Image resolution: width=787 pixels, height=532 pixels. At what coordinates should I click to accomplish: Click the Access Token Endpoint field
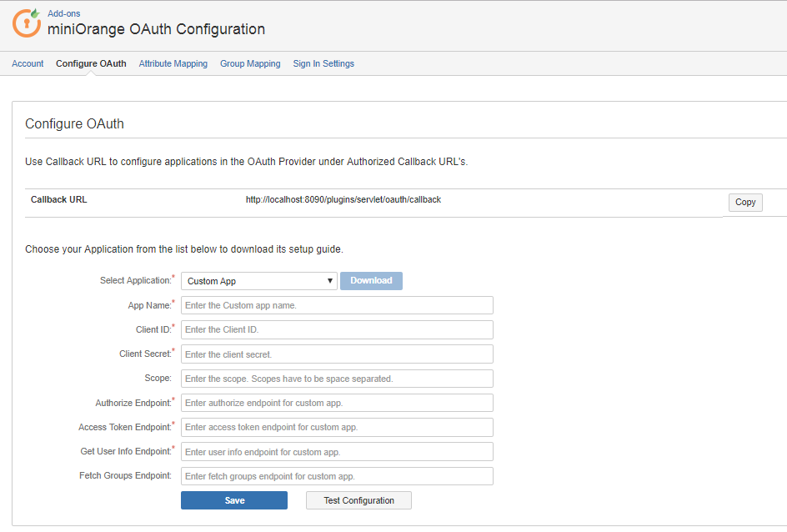point(338,427)
